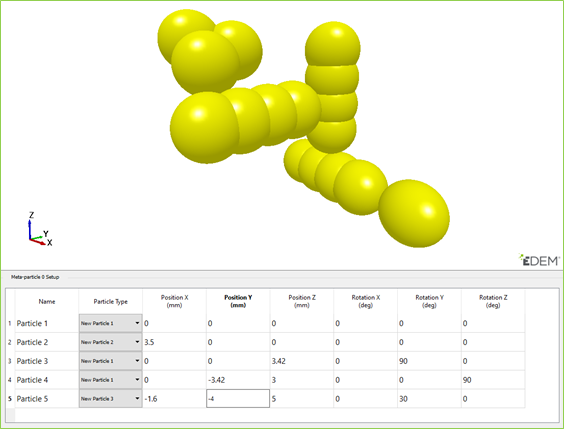Image resolution: width=564 pixels, height=429 pixels.
Task: Click the EDEM logo in viewport
Action: [539, 260]
